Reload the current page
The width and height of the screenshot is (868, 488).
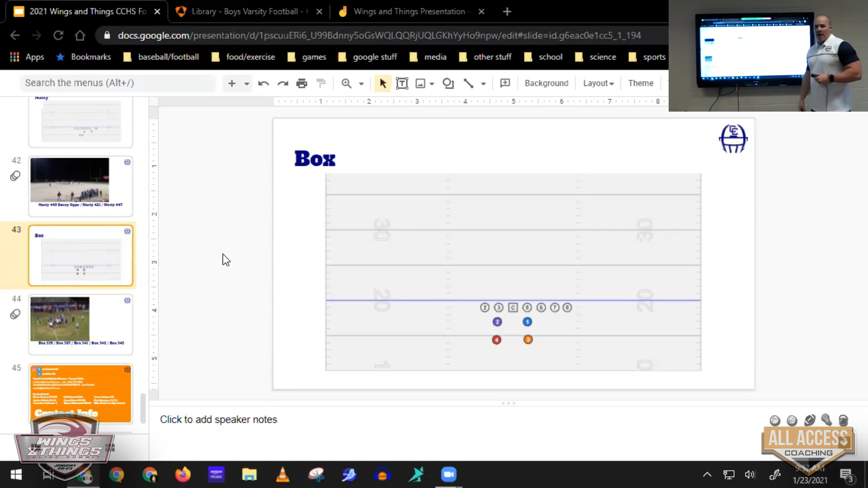(x=58, y=35)
